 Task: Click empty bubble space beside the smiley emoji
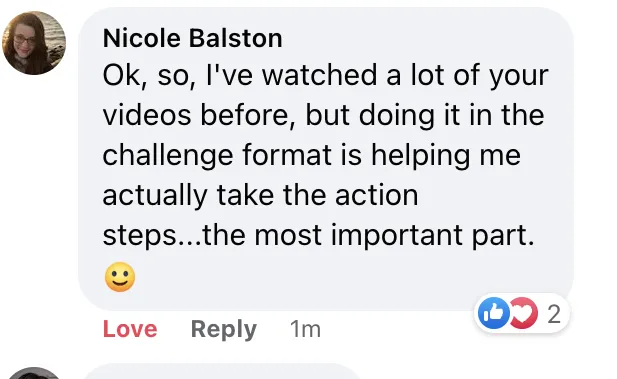pyautogui.click(x=334, y=277)
